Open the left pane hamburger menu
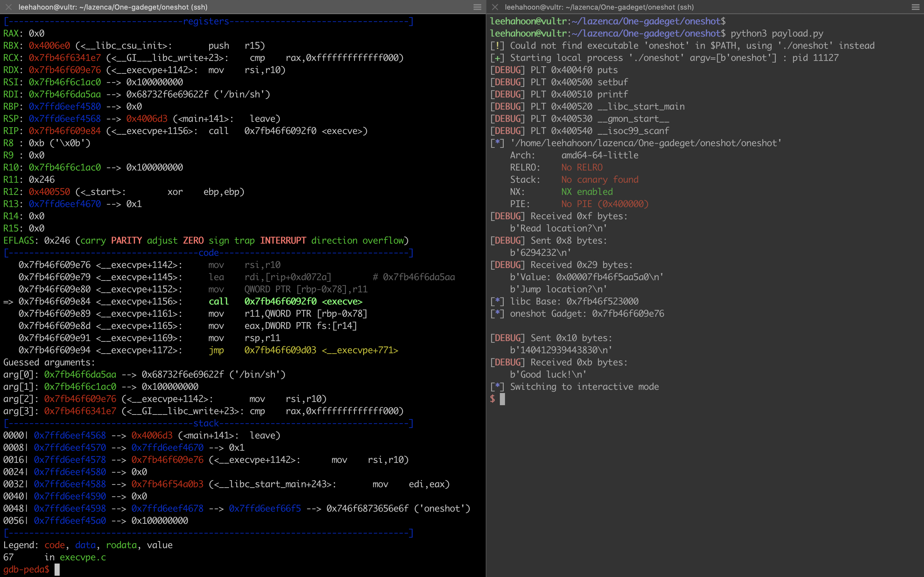Image resolution: width=924 pixels, height=577 pixels. 477,7
